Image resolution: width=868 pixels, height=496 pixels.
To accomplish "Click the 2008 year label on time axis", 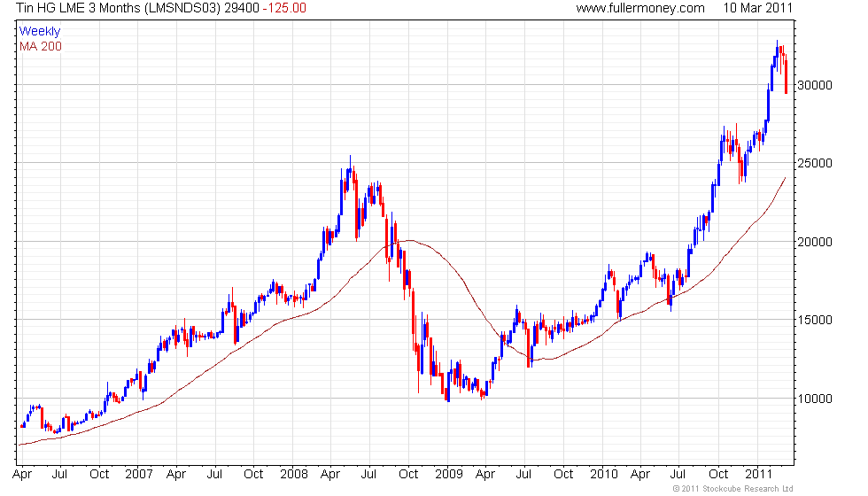I will [293, 475].
